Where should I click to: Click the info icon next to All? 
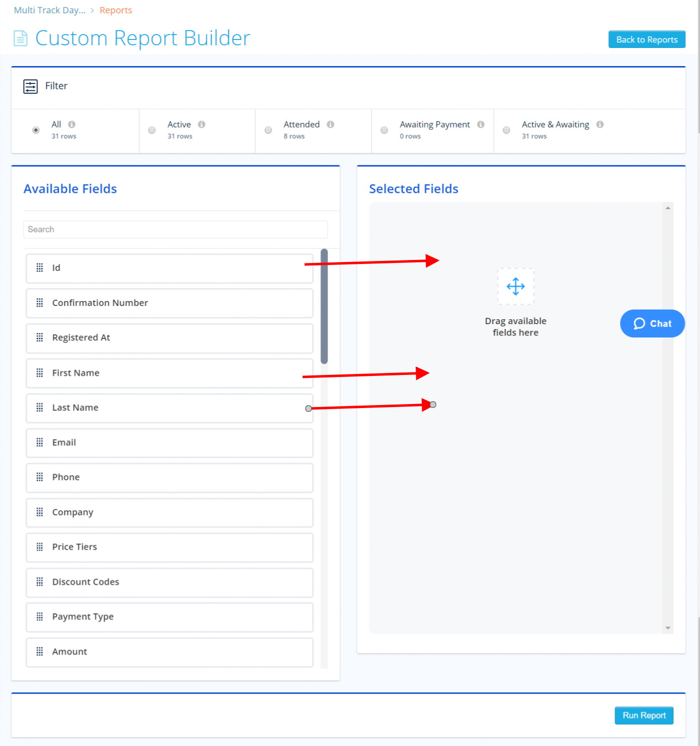click(72, 124)
